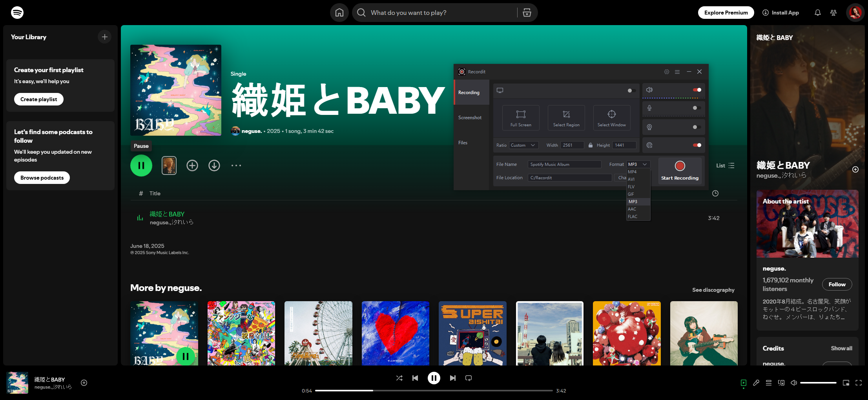Viewport: 868px width, 400px height.
Task: Download the single with the download icon
Action: (x=214, y=165)
